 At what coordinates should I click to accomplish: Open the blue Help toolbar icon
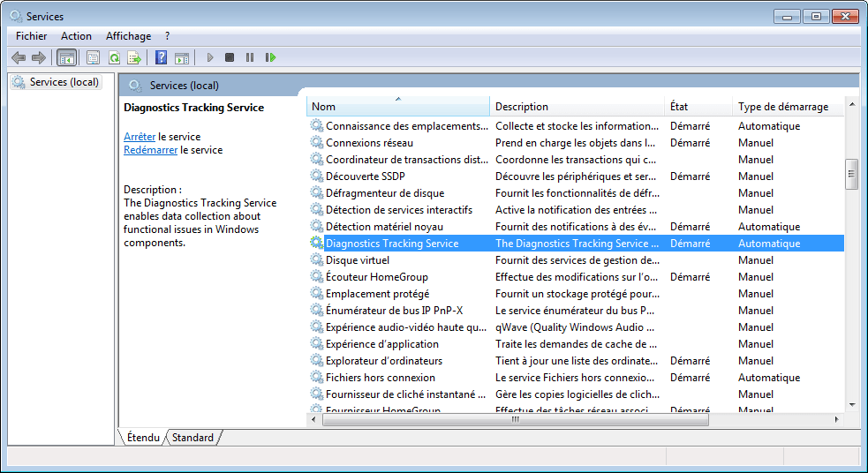[x=161, y=57]
